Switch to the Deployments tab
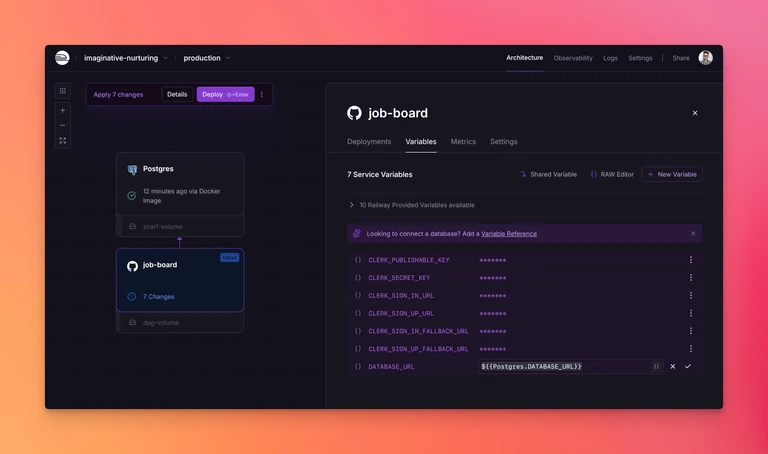Image resolution: width=768 pixels, height=454 pixels. click(369, 142)
